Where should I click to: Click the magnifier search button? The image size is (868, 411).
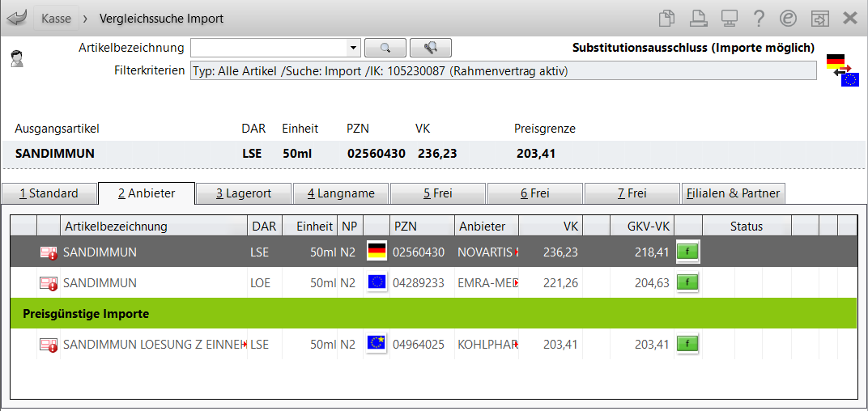pyautogui.click(x=385, y=48)
